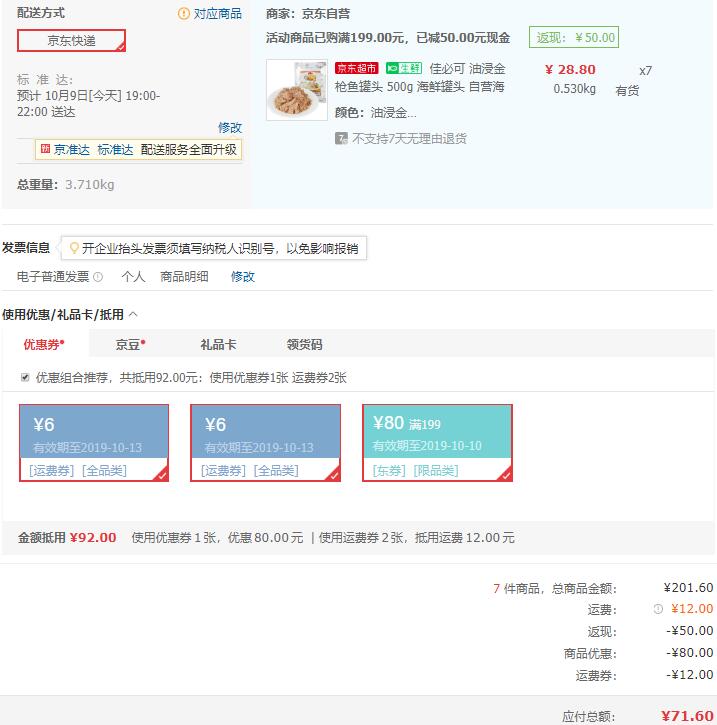Deselect the ¥80 满199 东券 coupon
The image size is (717, 725).
[x=437, y=443]
